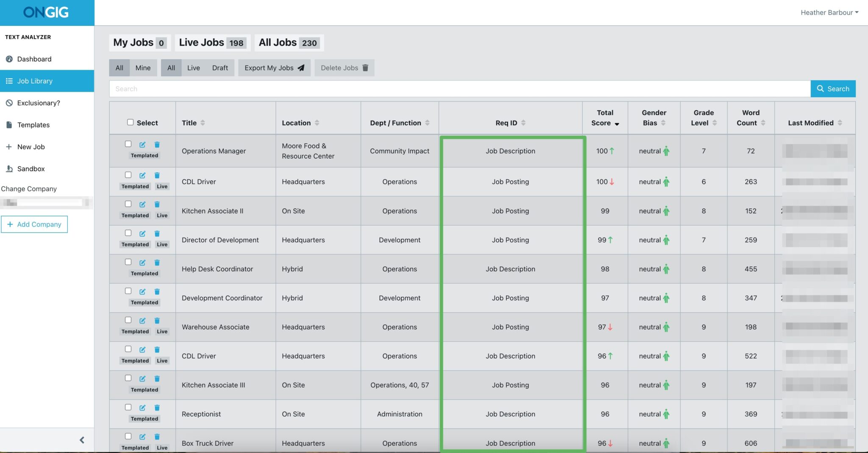Add a new company
The image size is (868, 453).
click(x=34, y=224)
